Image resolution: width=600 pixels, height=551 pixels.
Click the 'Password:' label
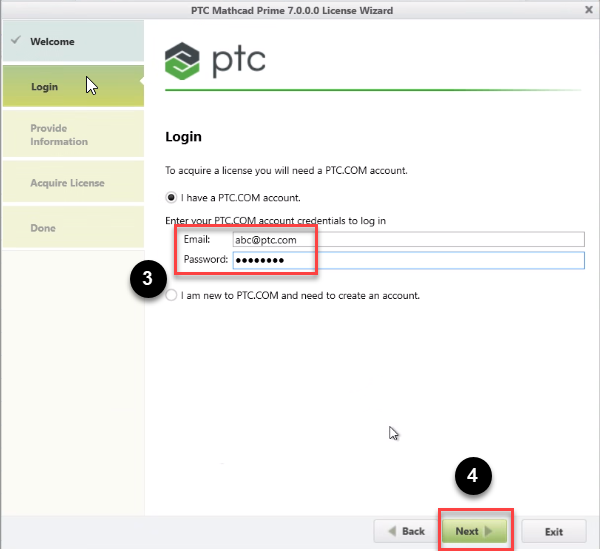click(x=205, y=259)
